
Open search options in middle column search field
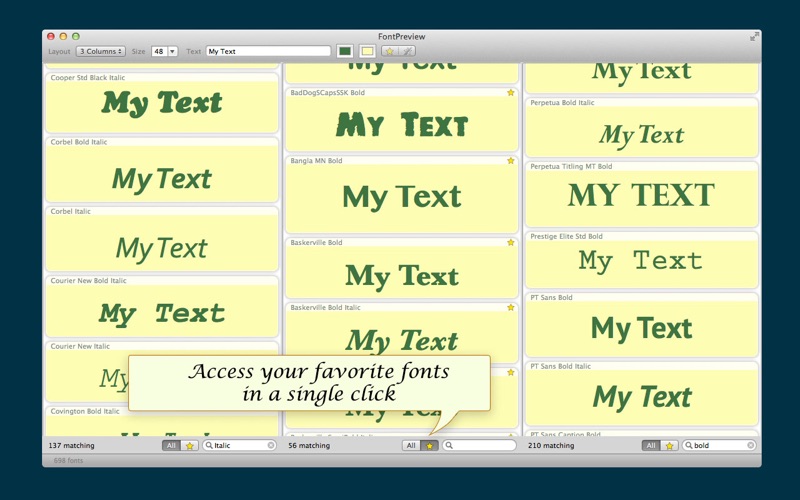click(x=450, y=446)
